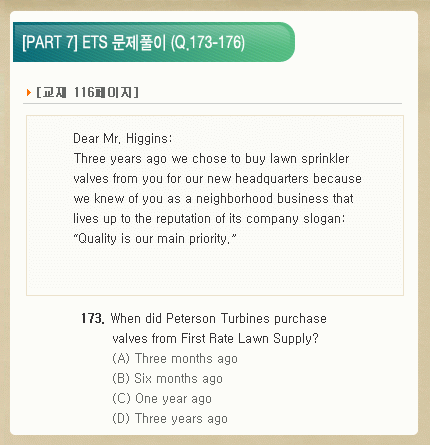The image size is (430, 445).
Task: Select answer (A) Three months ago
Action: click(x=175, y=359)
